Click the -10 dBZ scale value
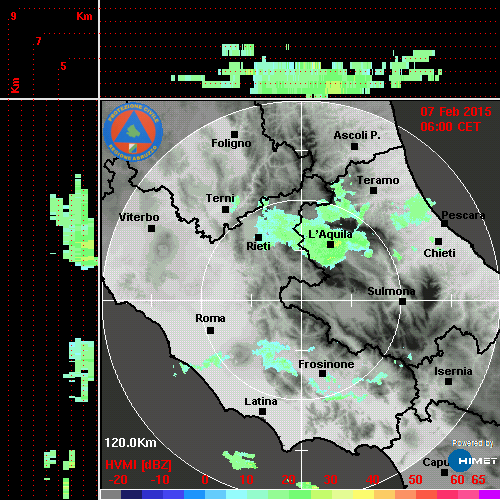The height and width of the screenshot is (500, 500). [160, 480]
